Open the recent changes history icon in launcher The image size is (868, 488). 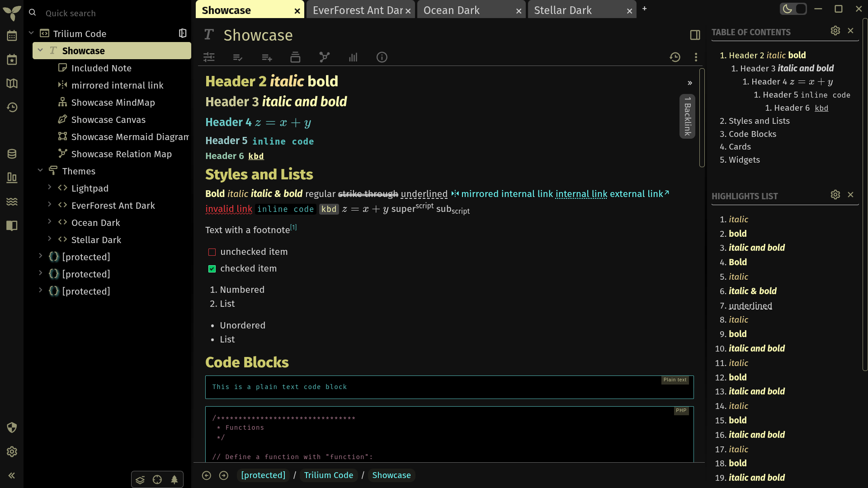pos(12,107)
